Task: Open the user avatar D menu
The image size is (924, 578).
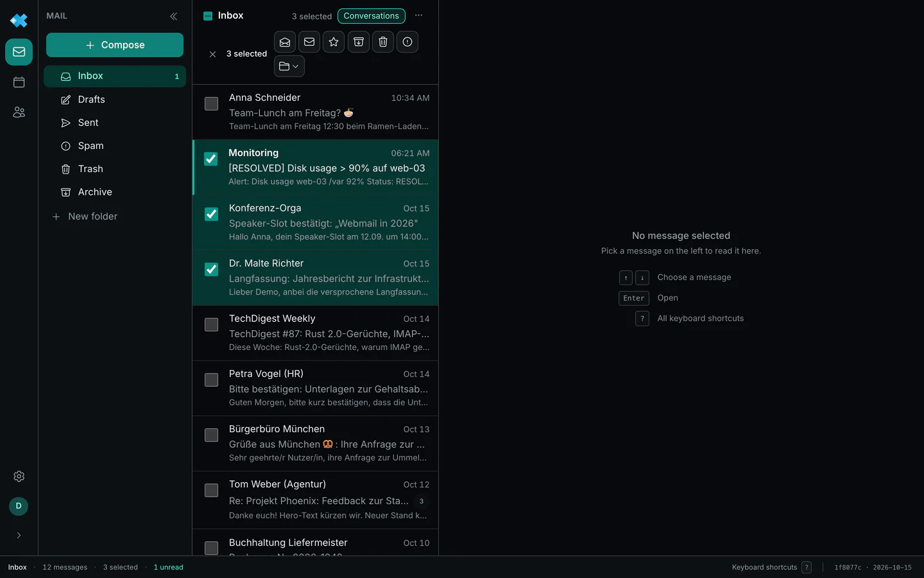Action: (x=19, y=506)
